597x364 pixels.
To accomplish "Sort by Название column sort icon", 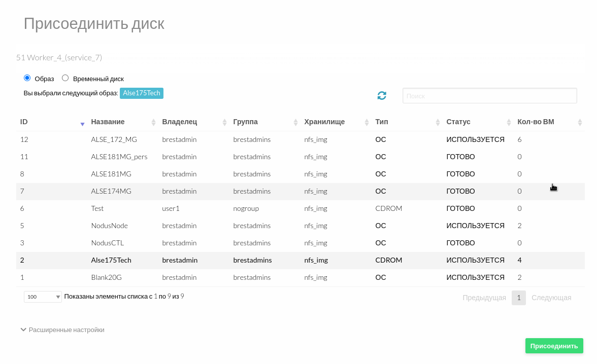I will coord(153,122).
